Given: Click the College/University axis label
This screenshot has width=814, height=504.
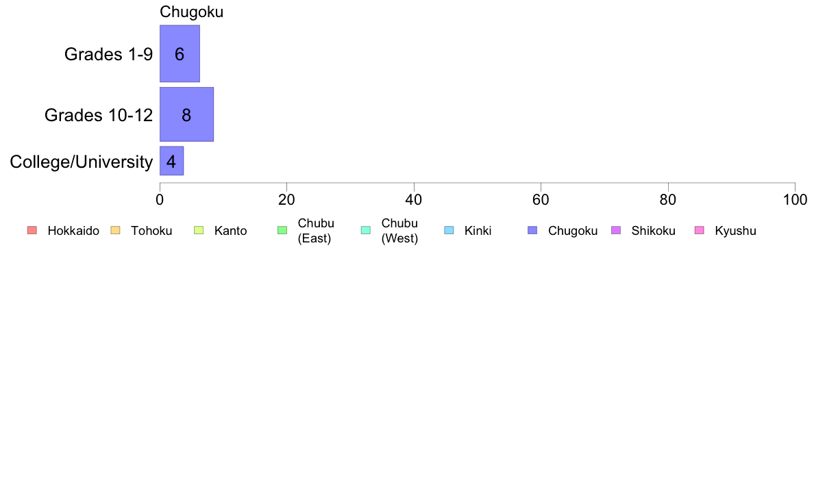Looking at the screenshot, I should (82, 162).
